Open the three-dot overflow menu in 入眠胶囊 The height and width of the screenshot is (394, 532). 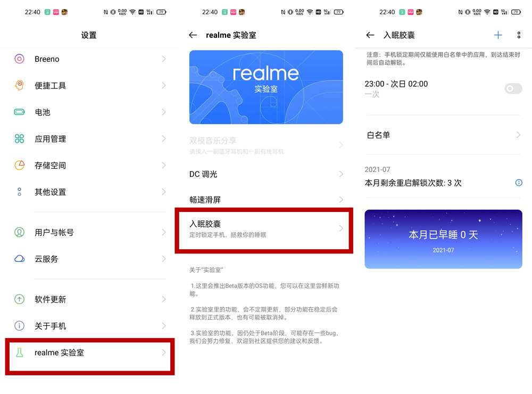tap(519, 35)
